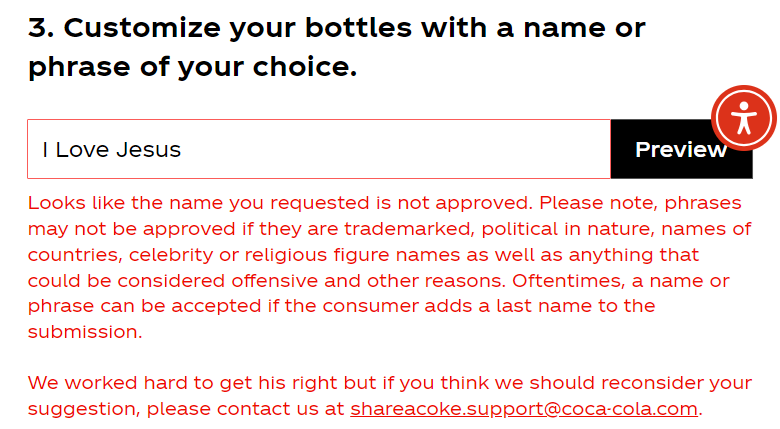This screenshot has height=429, width=780.
Task: Click the word "Jesus" in the input
Action: (149, 150)
